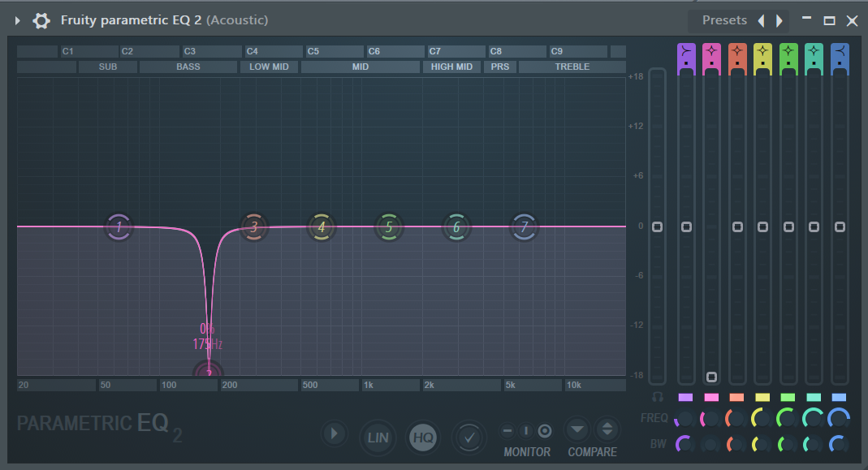The image size is (868, 470).
Task: Toggle the checkmark view band tokens button
Action: pos(469,438)
